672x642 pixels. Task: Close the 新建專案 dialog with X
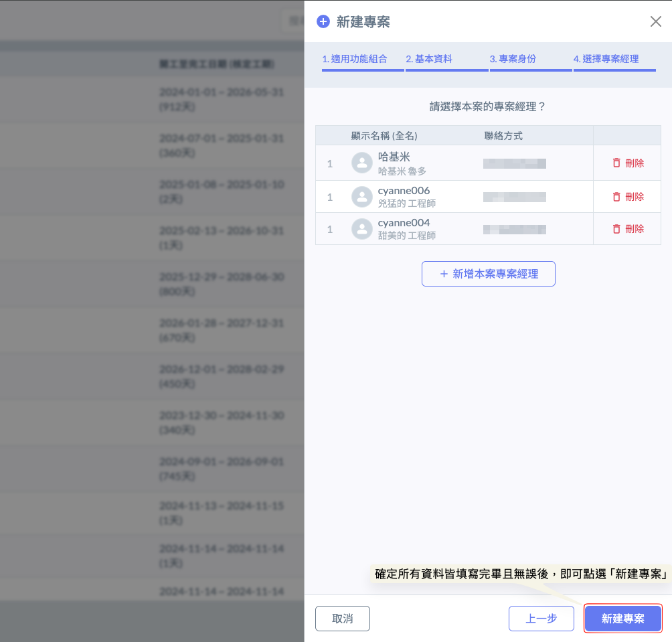click(x=656, y=21)
